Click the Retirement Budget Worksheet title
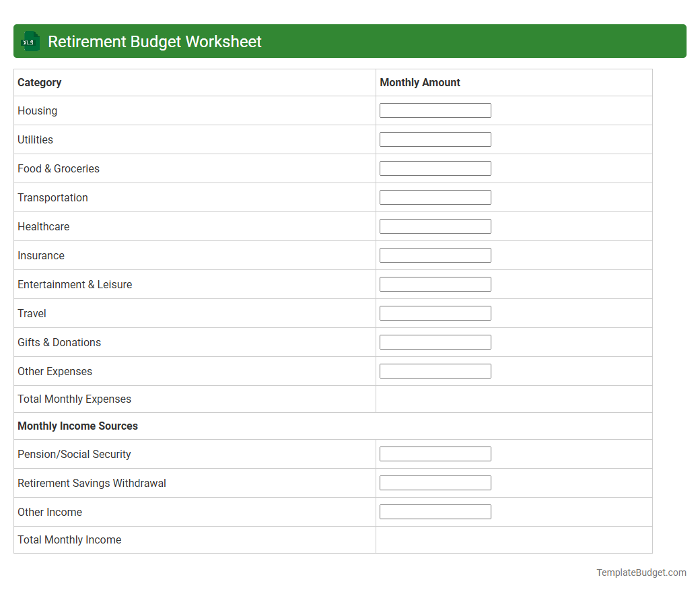The width and height of the screenshot is (700, 592). pos(154,41)
